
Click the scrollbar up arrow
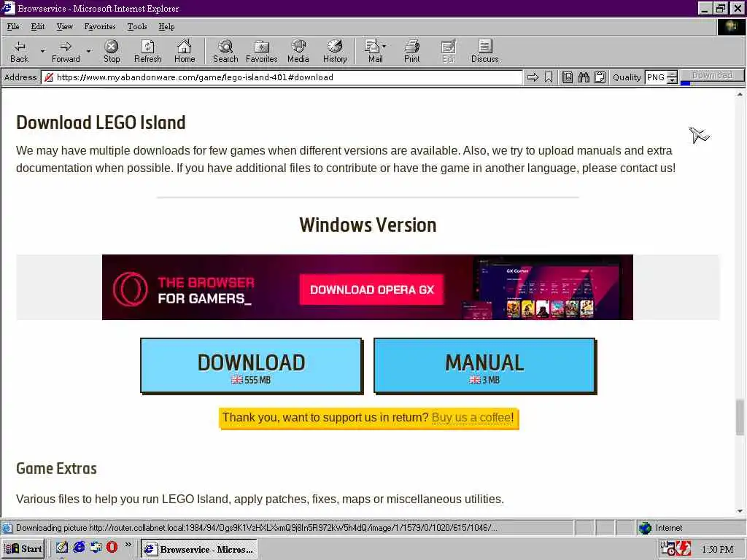(x=740, y=95)
